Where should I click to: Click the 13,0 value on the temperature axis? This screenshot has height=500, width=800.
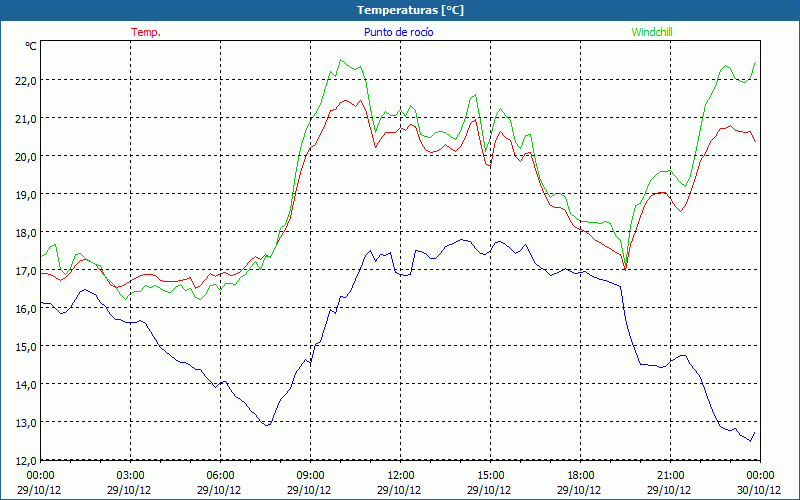coord(26,423)
